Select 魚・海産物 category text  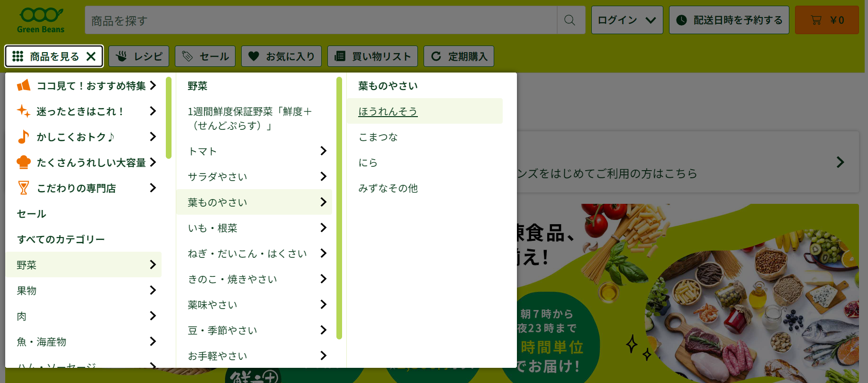click(42, 342)
